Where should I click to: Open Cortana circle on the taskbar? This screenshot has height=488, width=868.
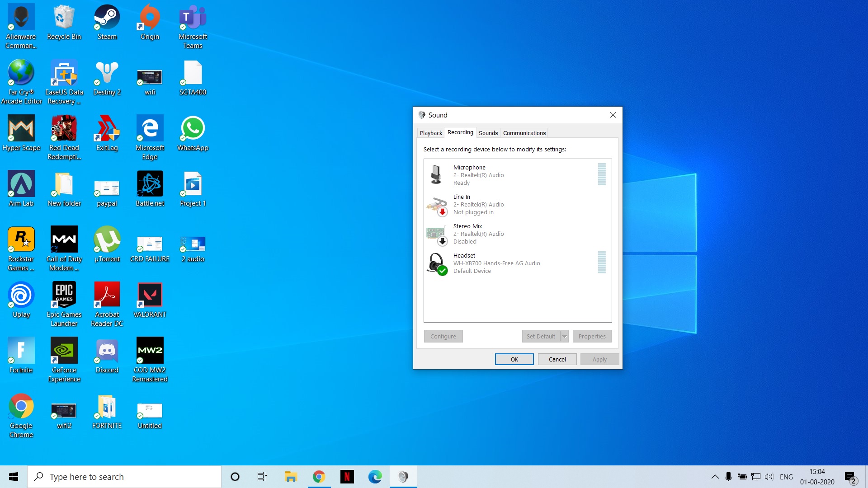tap(235, 477)
